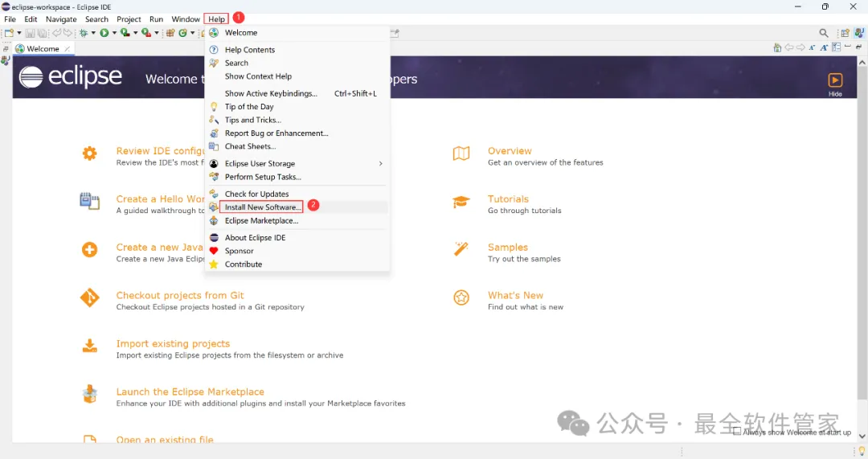Click the Save All toolbar icon

click(42, 33)
